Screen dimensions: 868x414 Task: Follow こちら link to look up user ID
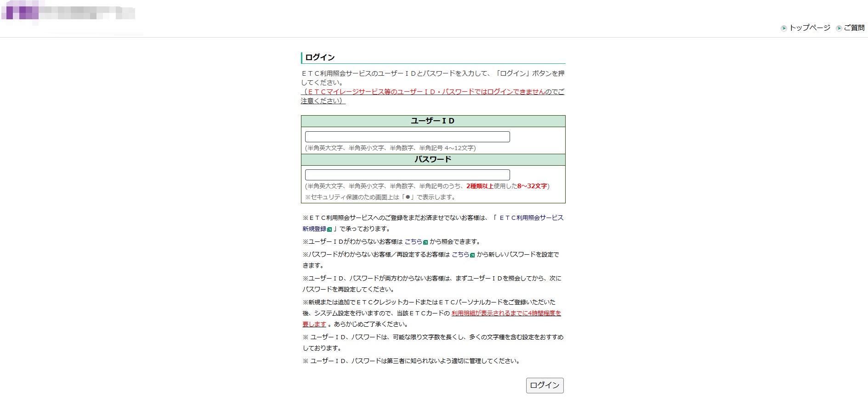coord(413,241)
